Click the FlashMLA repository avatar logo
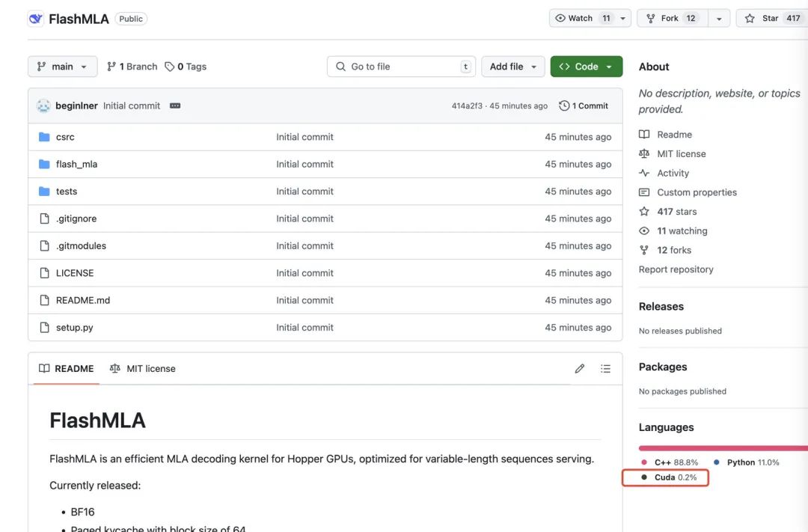 [36, 19]
